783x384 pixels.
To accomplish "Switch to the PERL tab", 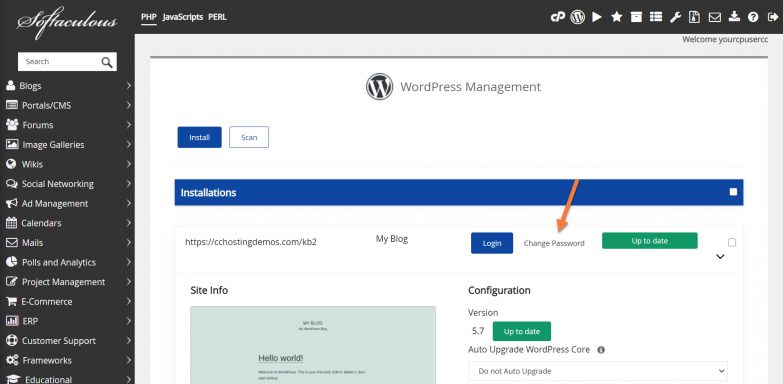I will 217,17.
